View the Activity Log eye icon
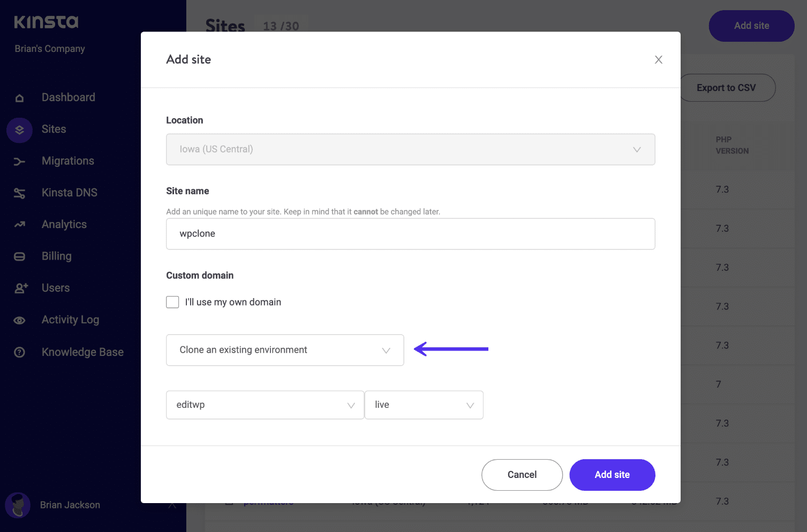Screen dimensions: 807x532 click(19, 320)
